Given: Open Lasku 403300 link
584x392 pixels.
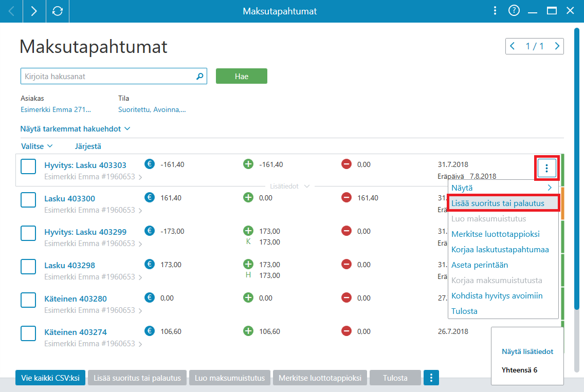Looking at the screenshot, I should [x=69, y=198].
